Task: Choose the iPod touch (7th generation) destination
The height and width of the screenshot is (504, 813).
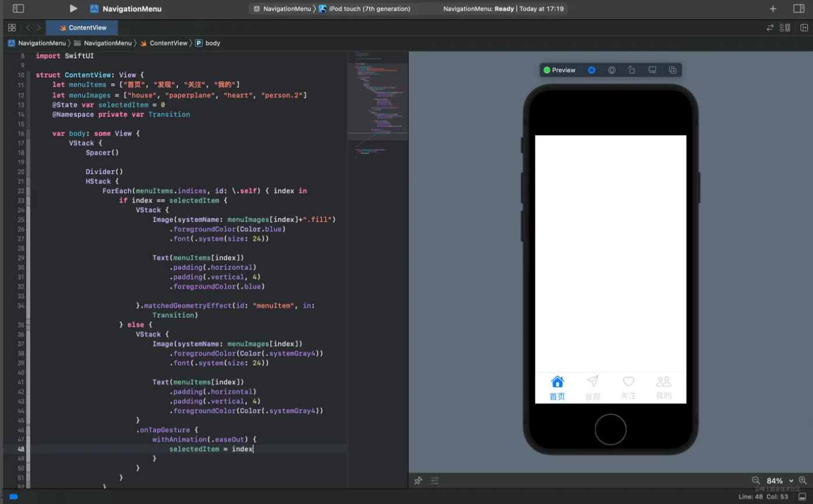Action: [x=365, y=9]
